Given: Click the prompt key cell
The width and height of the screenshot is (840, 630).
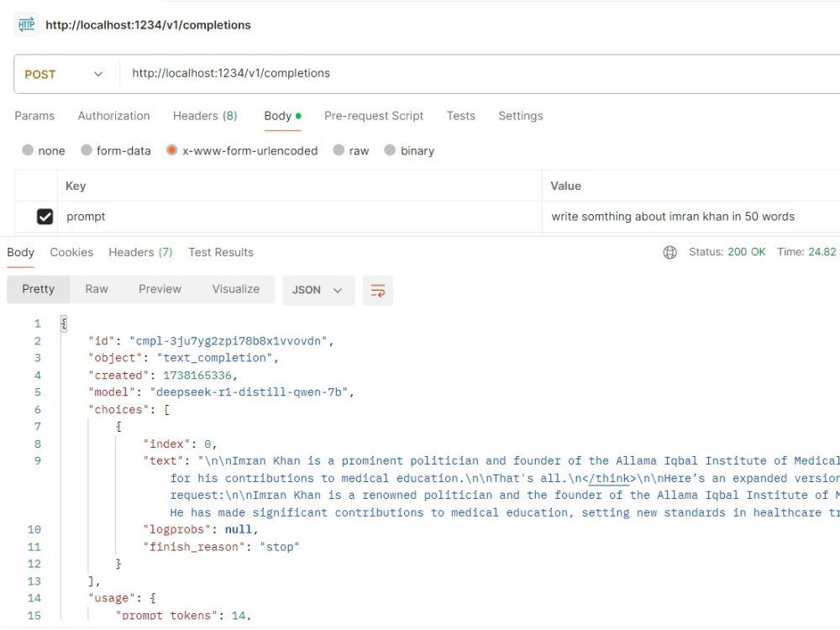Looking at the screenshot, I should pyautogui.click(x=300, y=217).
